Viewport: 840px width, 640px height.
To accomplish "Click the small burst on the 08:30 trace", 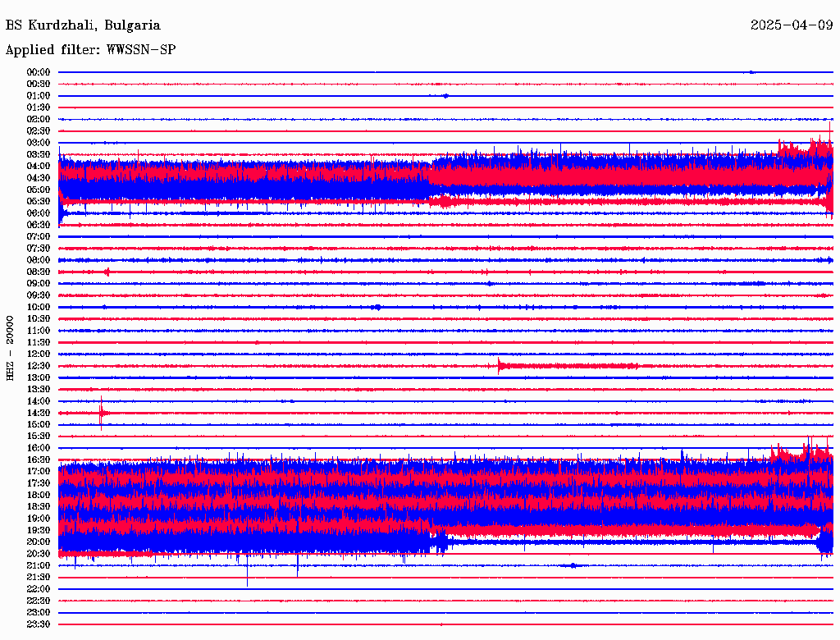I will [x=107, y=272].
